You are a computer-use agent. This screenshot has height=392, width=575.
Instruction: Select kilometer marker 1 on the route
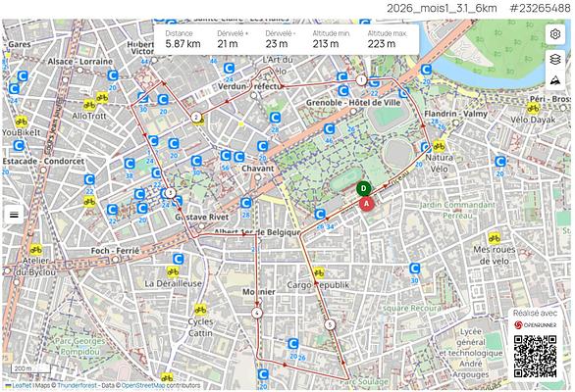point(361,79)
